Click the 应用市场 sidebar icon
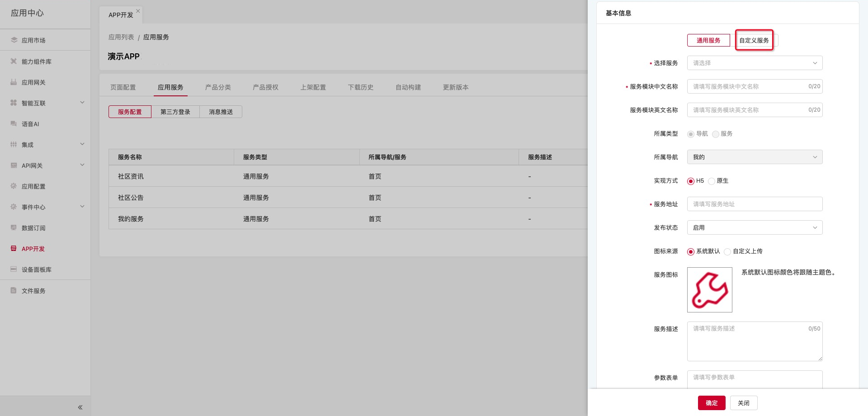 coord(14,40)
